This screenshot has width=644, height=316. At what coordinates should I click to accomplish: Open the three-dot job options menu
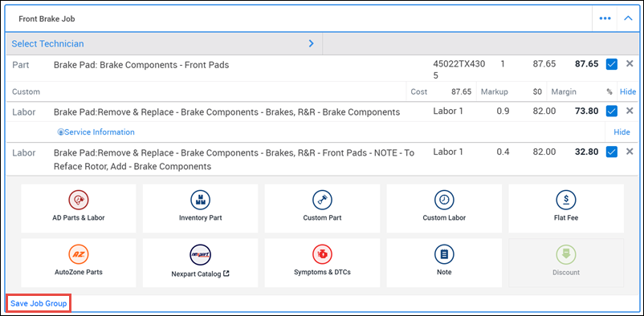coord(605,18)
